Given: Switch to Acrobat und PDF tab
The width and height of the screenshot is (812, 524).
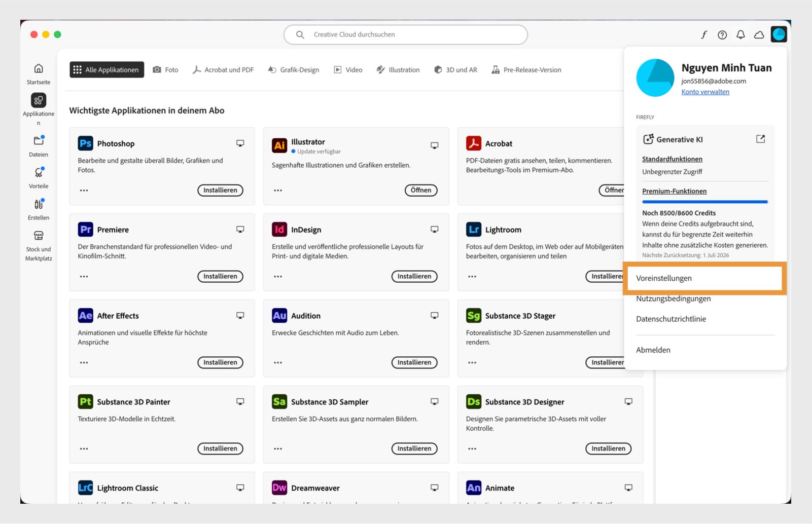Looking at the screenshot, I should 223,69.
